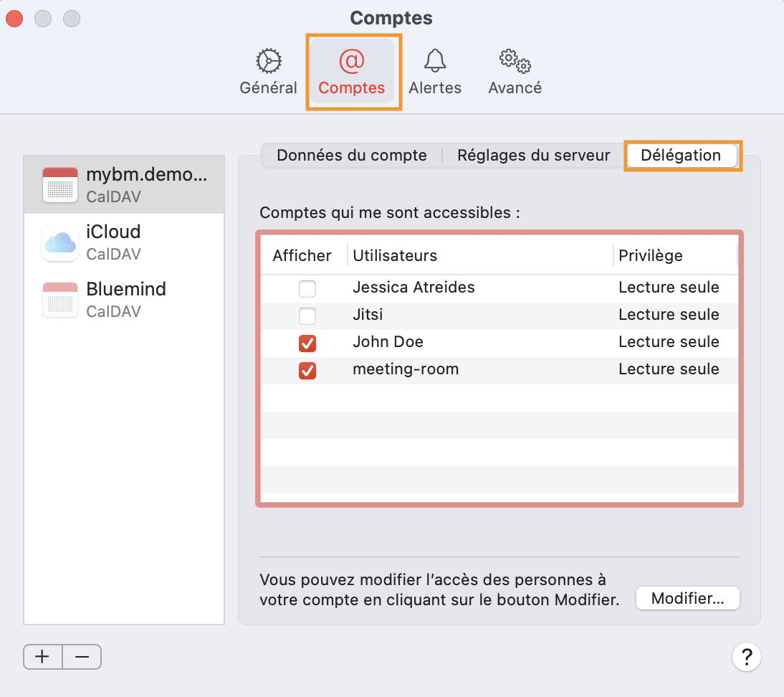Select the Comptes @ toolbar icon
The image size is (784, 697).
pyautogui.click(x=352, y=62)
